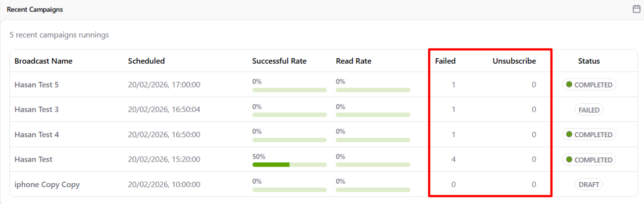644x204 pixels.
Task: Sort by the Broadcast Name column header
Action: tap(44, 61)
